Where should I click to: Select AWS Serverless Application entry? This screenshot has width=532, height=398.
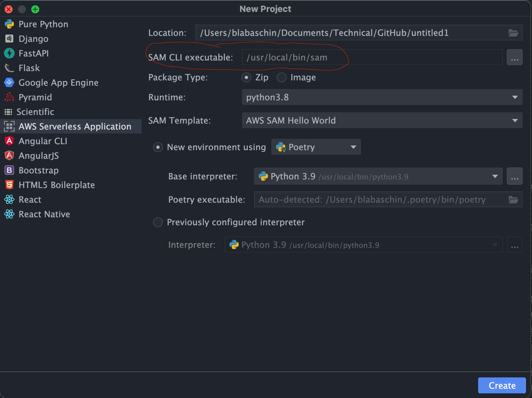pyautogui.click(x=71, y=126)
